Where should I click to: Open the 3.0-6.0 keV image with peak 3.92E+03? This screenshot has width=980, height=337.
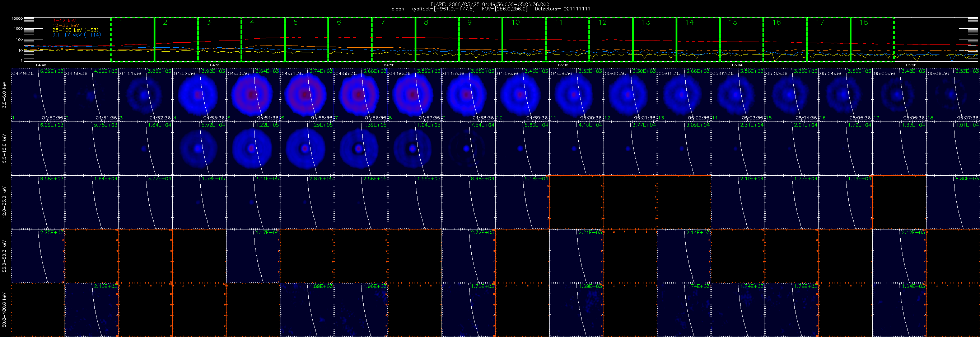tap(199, 95)
